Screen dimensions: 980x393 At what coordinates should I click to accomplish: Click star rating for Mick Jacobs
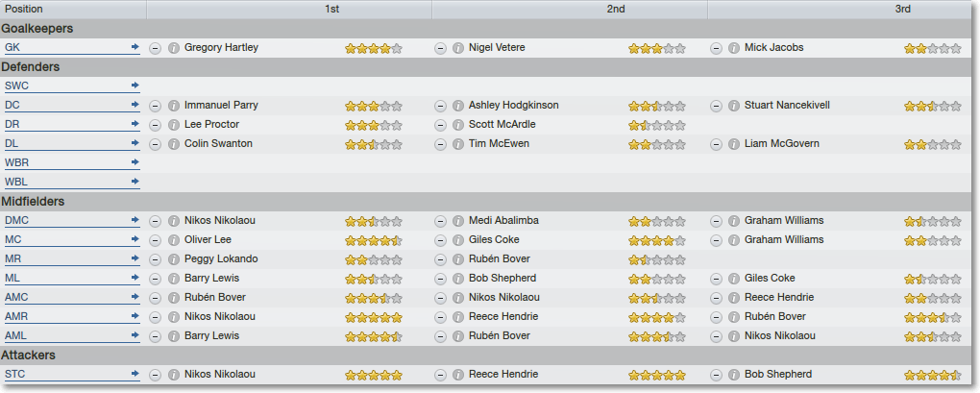[932, 48]
